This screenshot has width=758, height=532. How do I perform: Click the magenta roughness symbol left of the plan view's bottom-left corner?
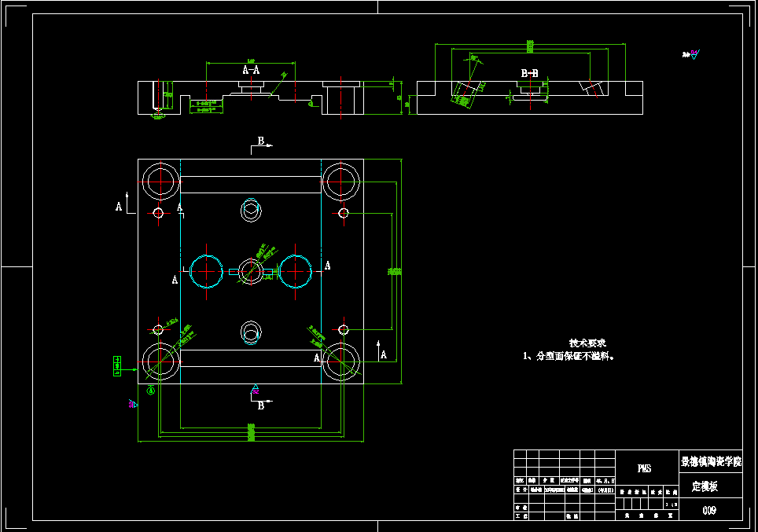point(133,403)
